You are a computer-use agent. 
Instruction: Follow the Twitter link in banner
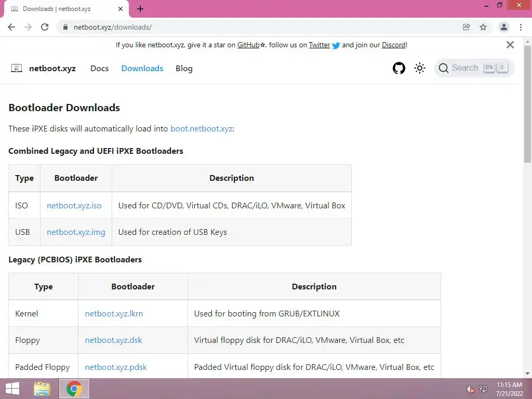click(x=320, y=45)
